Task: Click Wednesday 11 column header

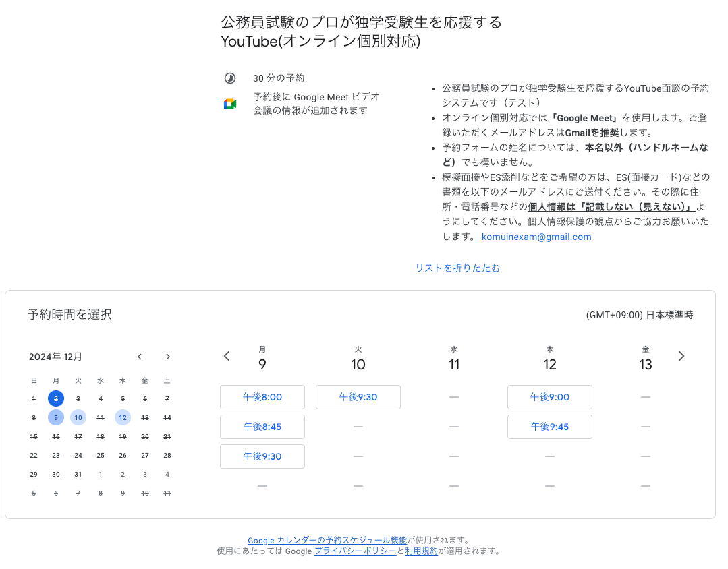Action: (x=454, y=359)
